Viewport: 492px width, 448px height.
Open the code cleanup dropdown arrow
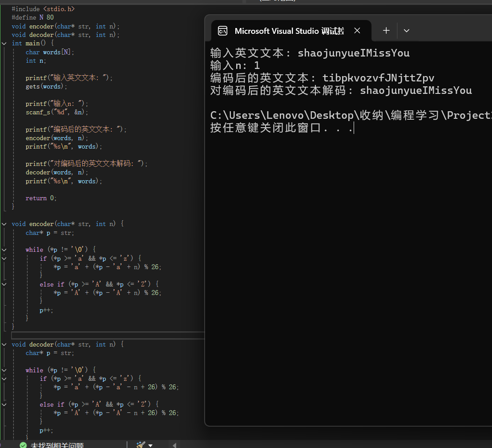click(150, 445)
